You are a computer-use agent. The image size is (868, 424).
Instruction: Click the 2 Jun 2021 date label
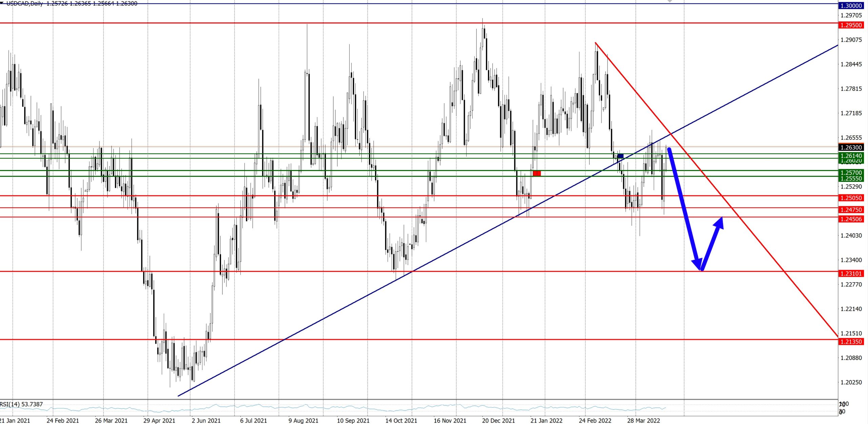pyautogui.click(x=206, y=421)
